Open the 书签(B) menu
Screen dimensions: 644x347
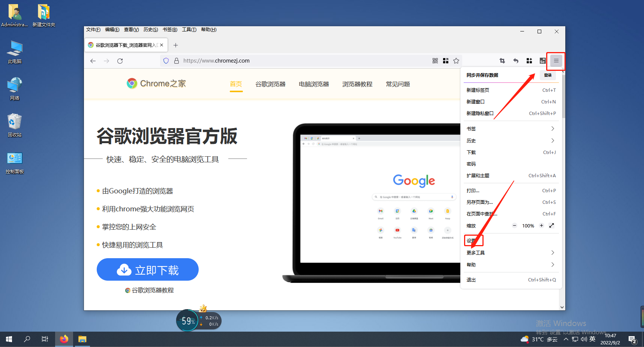click(170, 30)
